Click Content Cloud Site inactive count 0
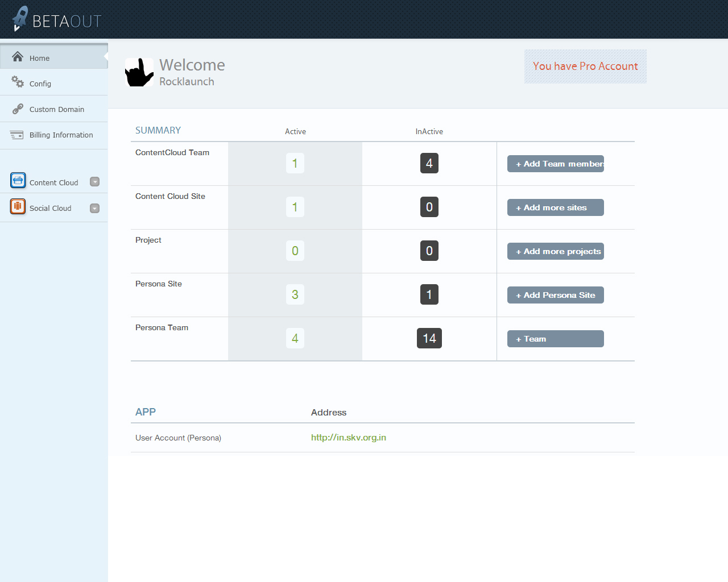 click(429, 207)
